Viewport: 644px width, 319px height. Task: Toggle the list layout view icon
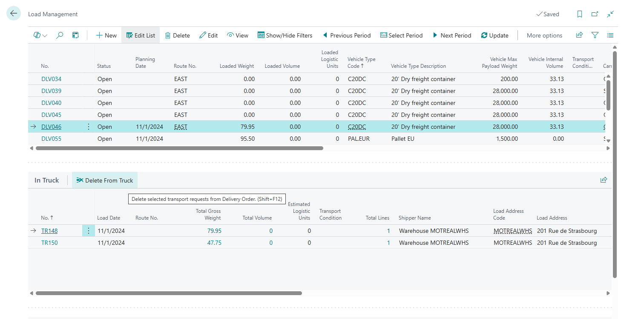610,35
